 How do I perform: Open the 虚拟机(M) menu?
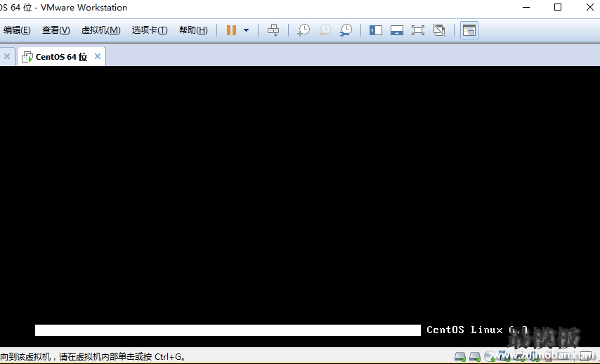(100, 30)
